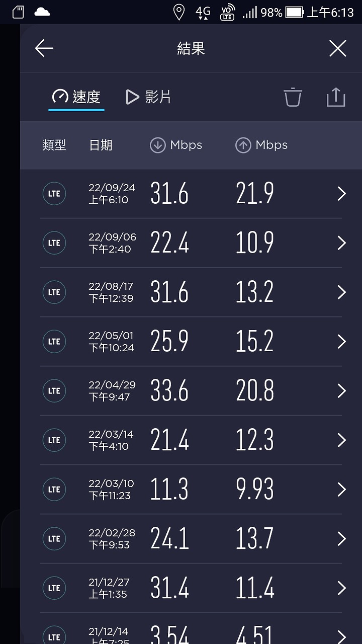Expand the 21/12/27 result chevron

point(342,588)
